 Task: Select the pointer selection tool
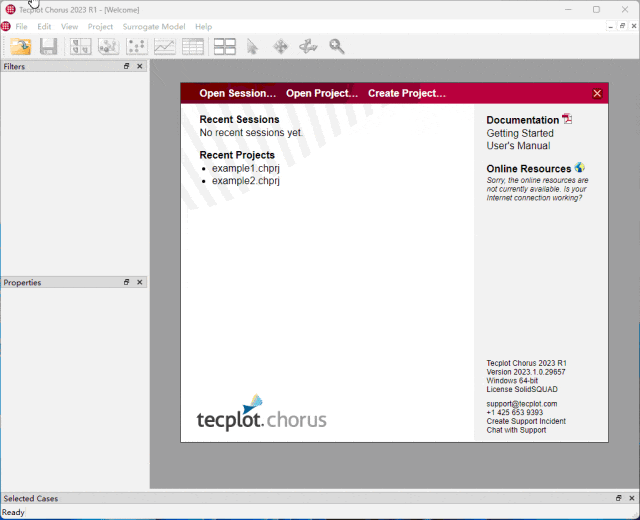(x=253, y=47)
